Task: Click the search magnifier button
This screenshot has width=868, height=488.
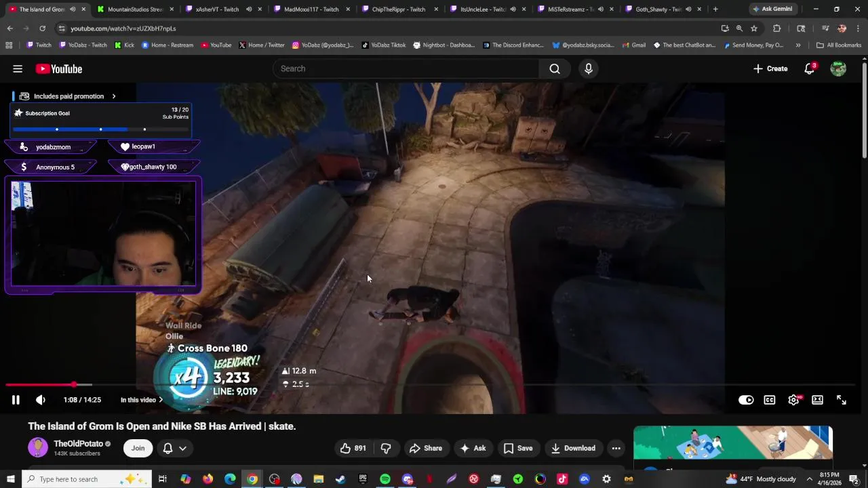Action: click(x=555, y=68)
